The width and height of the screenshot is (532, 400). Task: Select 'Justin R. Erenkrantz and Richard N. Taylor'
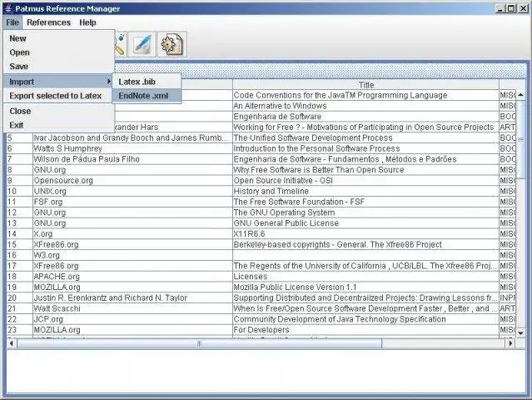(x=132, y=297)
